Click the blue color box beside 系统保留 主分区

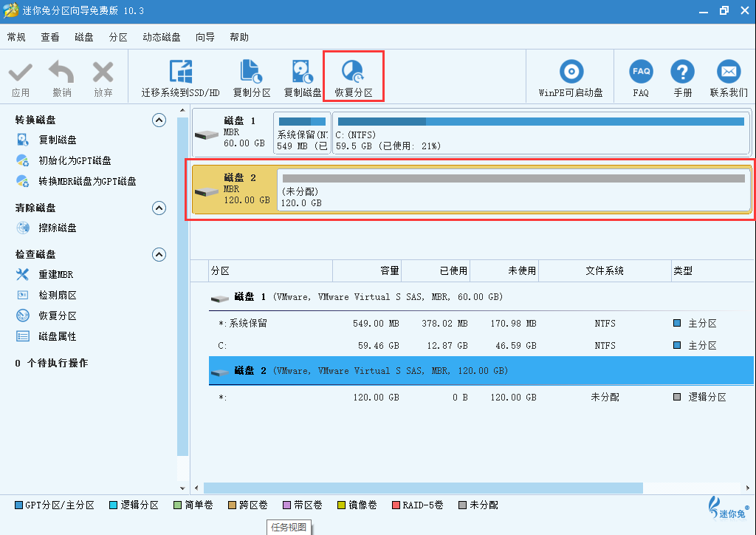[677, 323]
